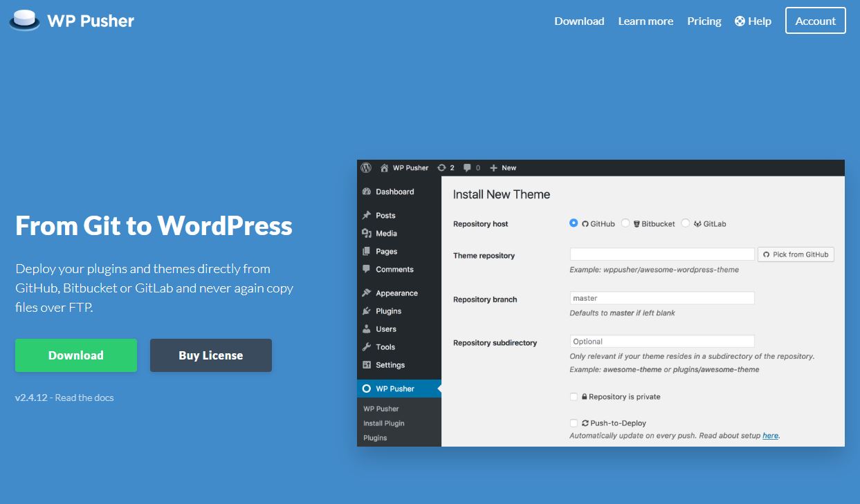Click the WordPress logo in admin bar
Viewport: 860px width, 504px height.
tap(366, 168)
